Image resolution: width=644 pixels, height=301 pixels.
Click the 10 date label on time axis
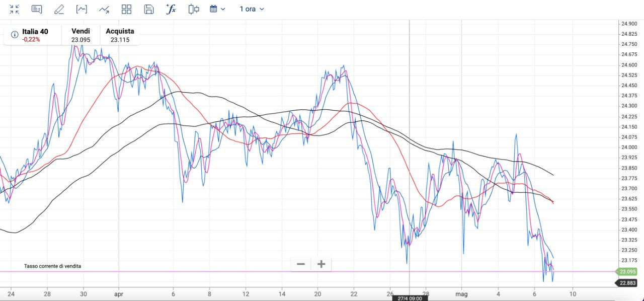click(573, 294)
